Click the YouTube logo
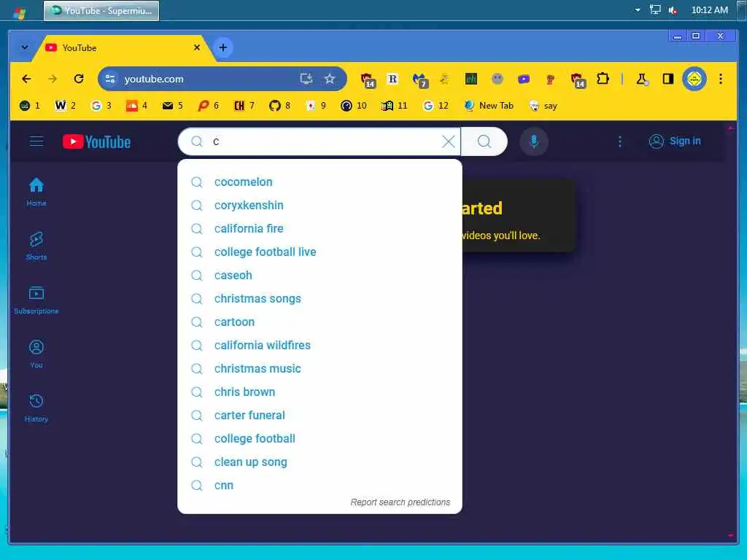This screenshot has width=747, height=560. click(97, 142)
